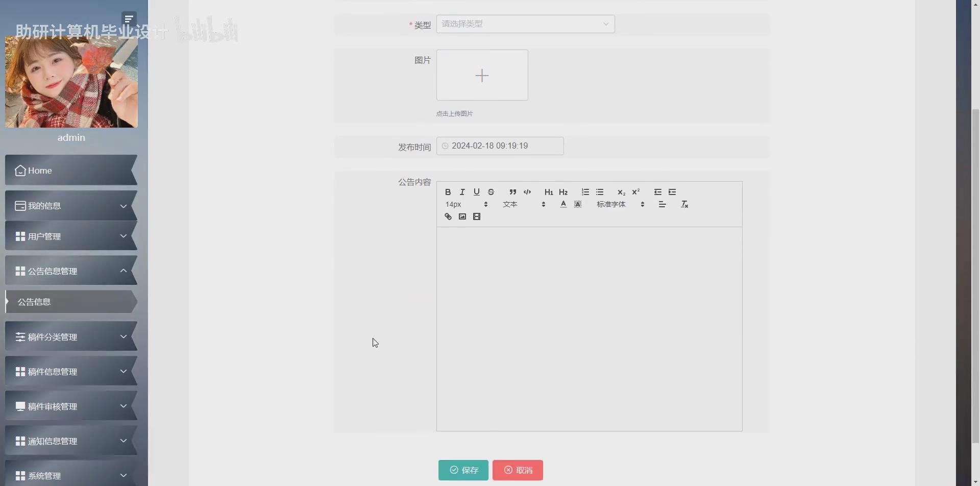Click the 取消 cancel button
This screenshot has height=486, width=980.
click(x=518, y=470)
